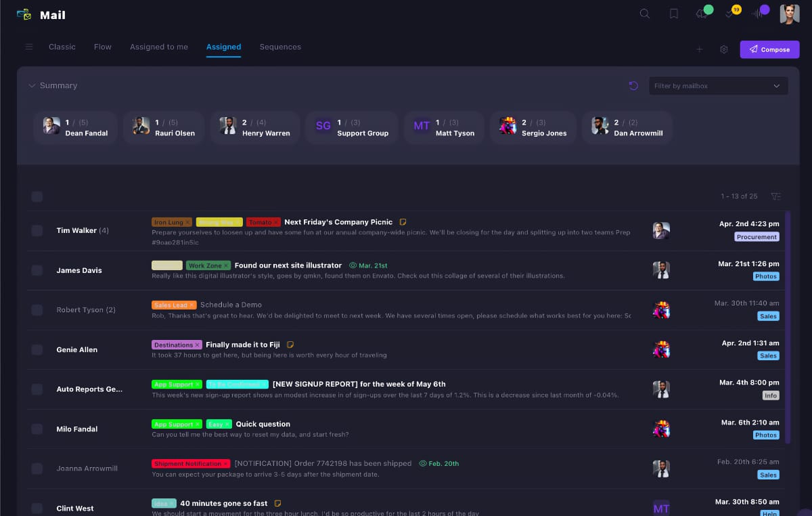Select the Assigned tab
812x516 pixels.
224,47
